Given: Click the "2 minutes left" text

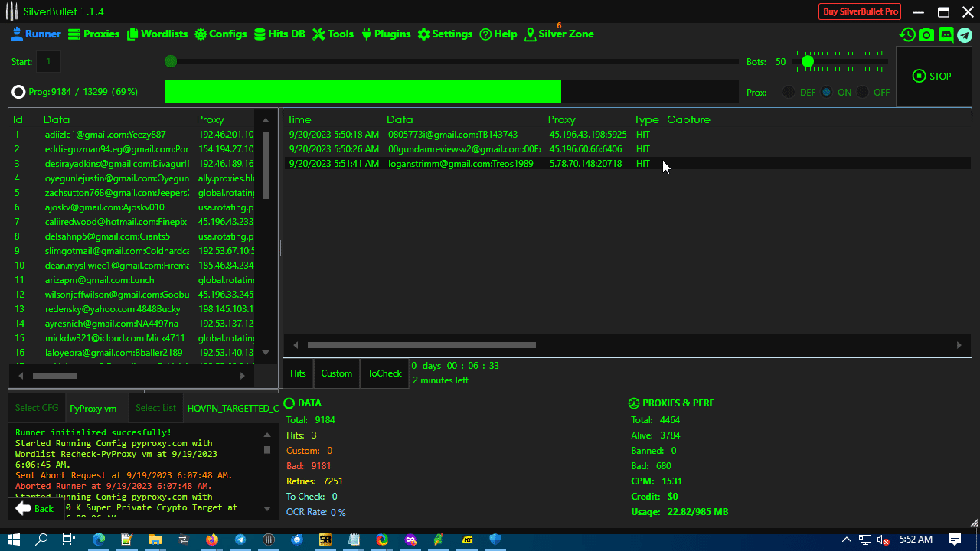Looking at the screenshot, I should coord(440,380).
